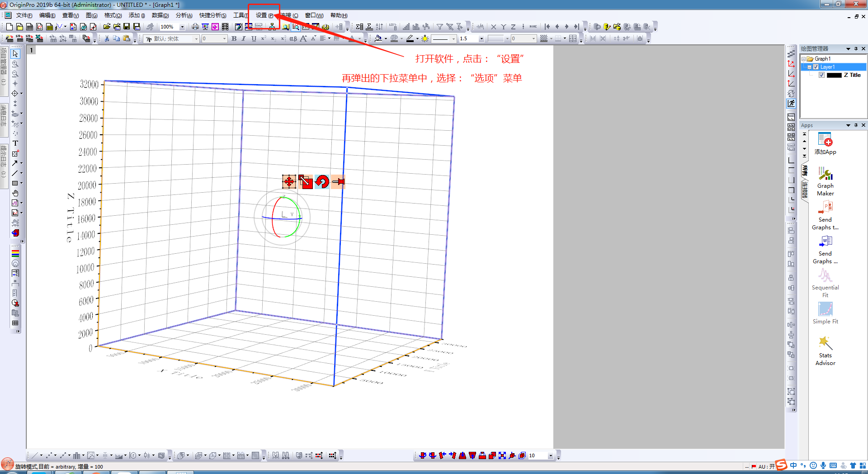Screen dimensions: 868x474
Task: Click the New Project icon
Action: click(9, 27)
